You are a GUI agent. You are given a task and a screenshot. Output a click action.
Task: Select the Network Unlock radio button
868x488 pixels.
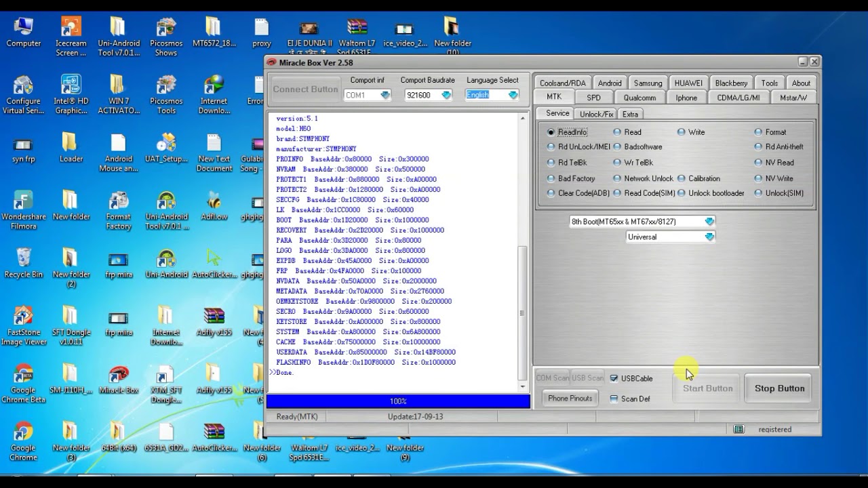coord(643,178)
